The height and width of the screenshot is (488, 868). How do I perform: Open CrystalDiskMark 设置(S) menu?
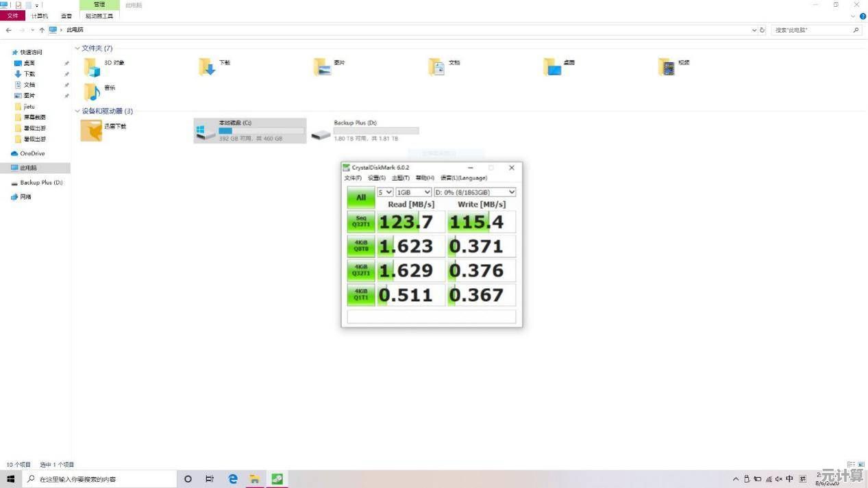(376, 178)
